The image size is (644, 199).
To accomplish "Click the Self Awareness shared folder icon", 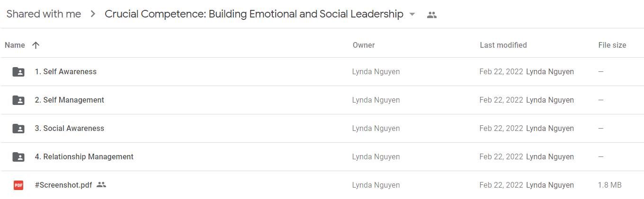I will pyautogui.click(x=18, y=72).
